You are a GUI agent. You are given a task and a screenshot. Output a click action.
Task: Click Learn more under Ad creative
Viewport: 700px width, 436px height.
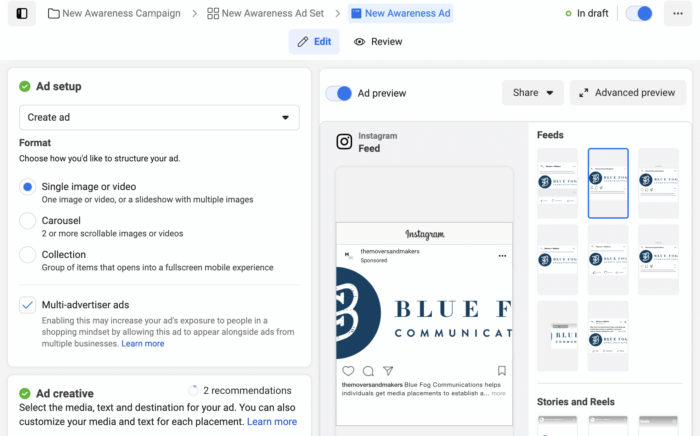tap(272, 422)
